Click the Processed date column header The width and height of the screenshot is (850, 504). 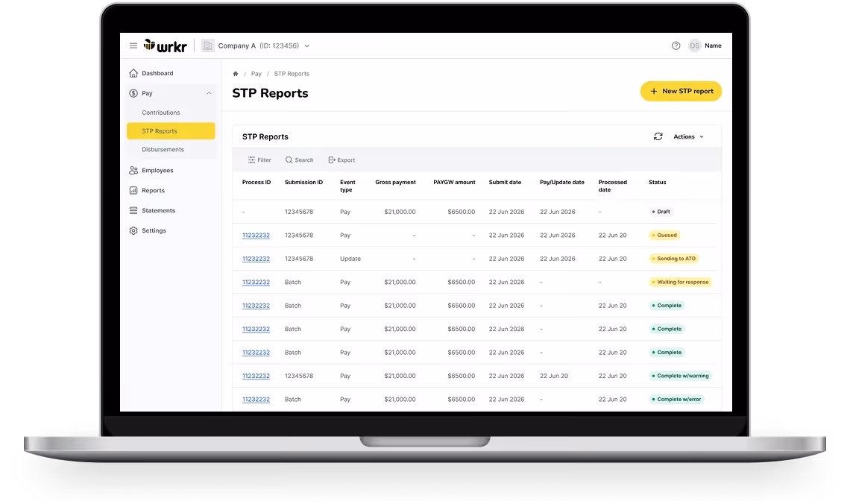[613, 186]
